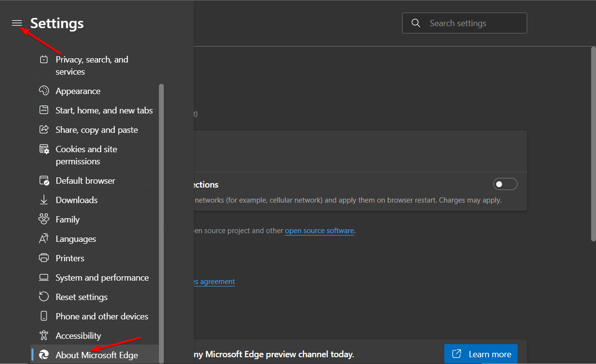The width and height of the screenshot is (596, 364).
Task: Click the Printers icon
Action: (x=44, y=258)
